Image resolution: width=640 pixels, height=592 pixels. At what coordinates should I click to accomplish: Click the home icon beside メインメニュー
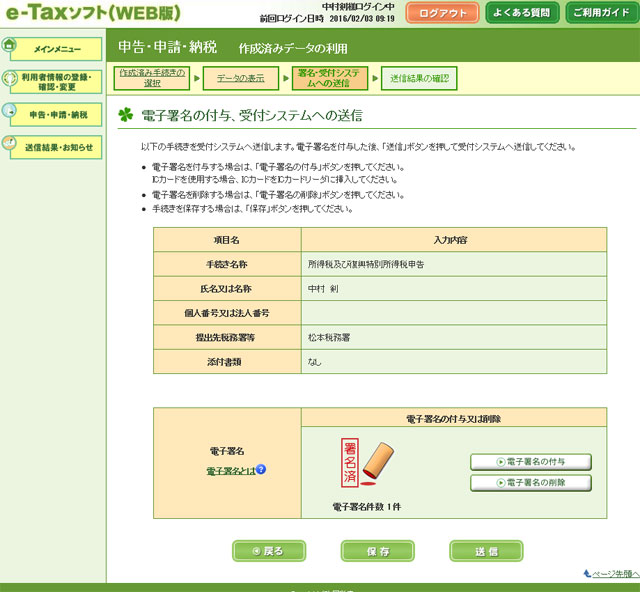(9, 46)
